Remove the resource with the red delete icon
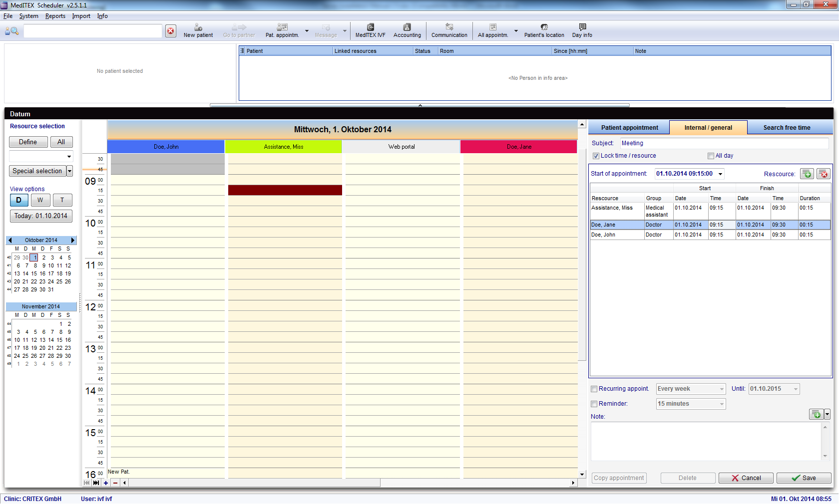This screenshot has width=839, height=504. click(824, 174)
